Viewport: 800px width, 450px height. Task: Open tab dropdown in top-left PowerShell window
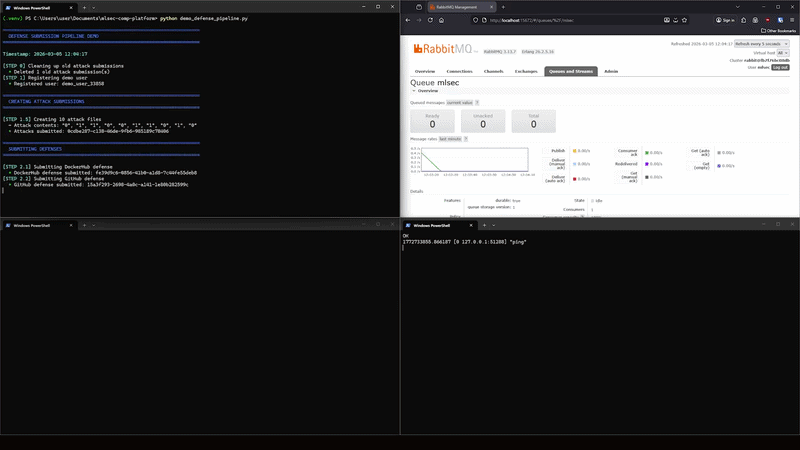pyautogui.click(x=93, y=8)
